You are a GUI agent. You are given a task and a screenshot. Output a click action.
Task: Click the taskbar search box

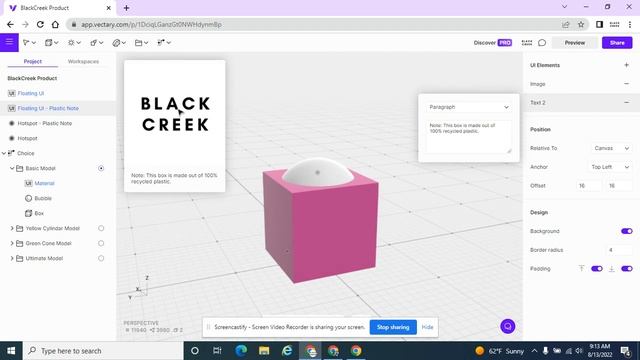(103, 351)
